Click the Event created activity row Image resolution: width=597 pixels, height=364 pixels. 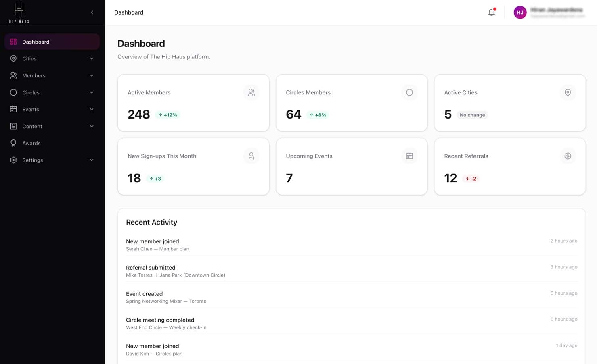(352, 297)
